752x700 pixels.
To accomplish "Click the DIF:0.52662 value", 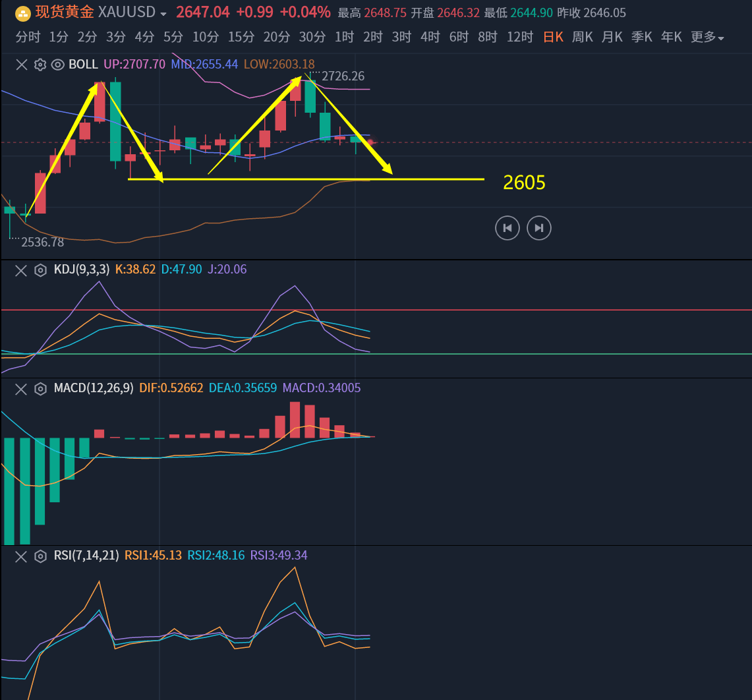I will click(x=171, y=388).
